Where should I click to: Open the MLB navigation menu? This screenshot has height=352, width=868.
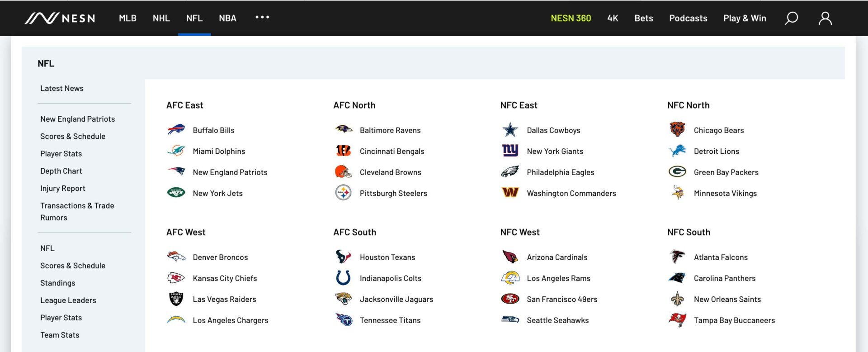pos(127,18)
